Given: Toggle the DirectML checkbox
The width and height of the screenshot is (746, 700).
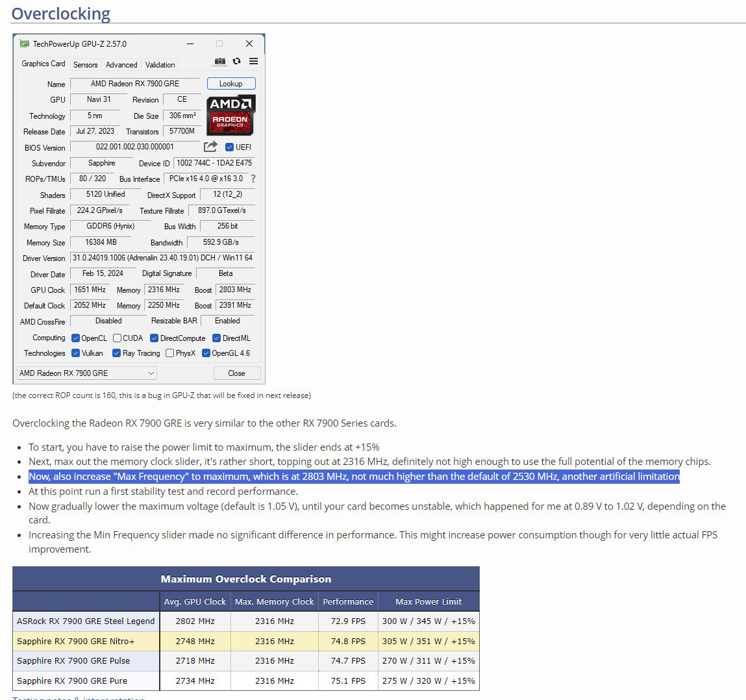Looking at the screenshot, I should tap(216, 338).
